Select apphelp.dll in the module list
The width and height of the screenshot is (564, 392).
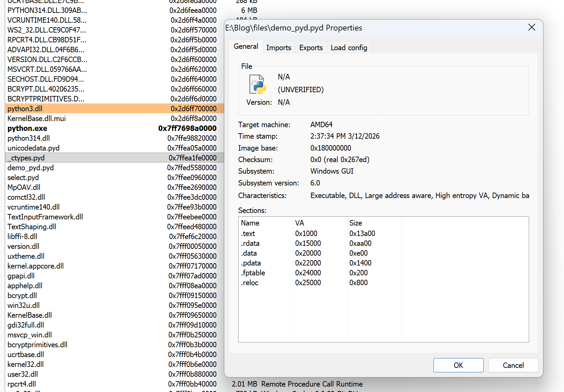pos(115,286)
